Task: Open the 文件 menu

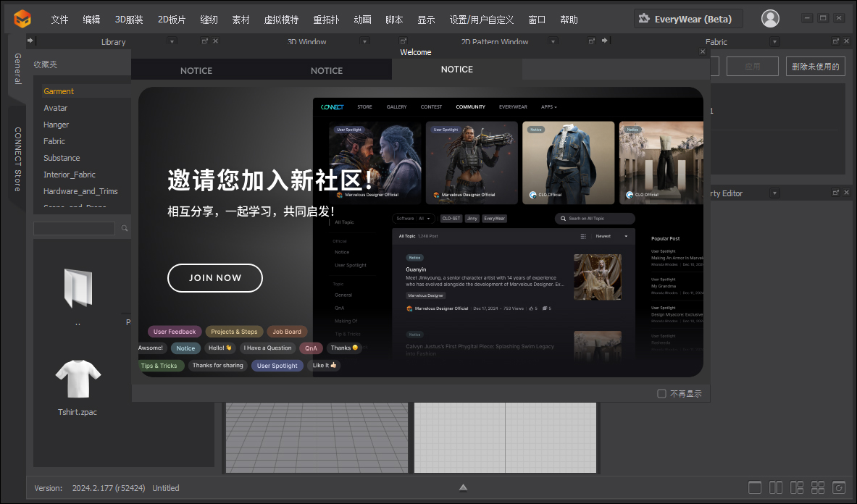Action: click(x=59, y=20)
